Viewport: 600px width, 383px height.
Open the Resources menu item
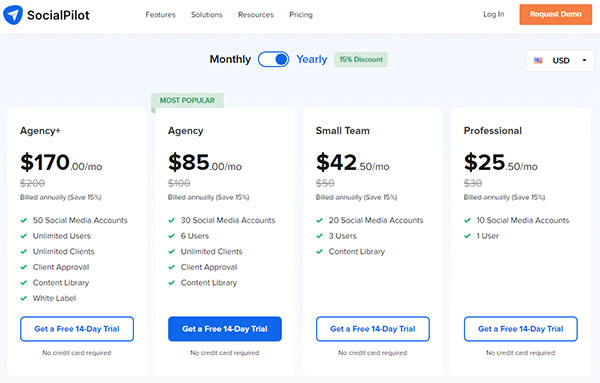[x=256, y=15]
